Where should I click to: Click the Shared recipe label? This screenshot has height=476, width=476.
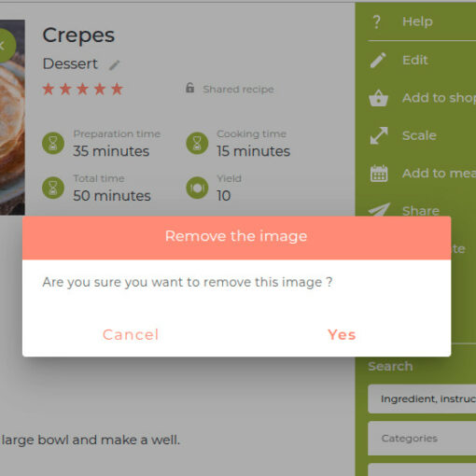point(238,90)
